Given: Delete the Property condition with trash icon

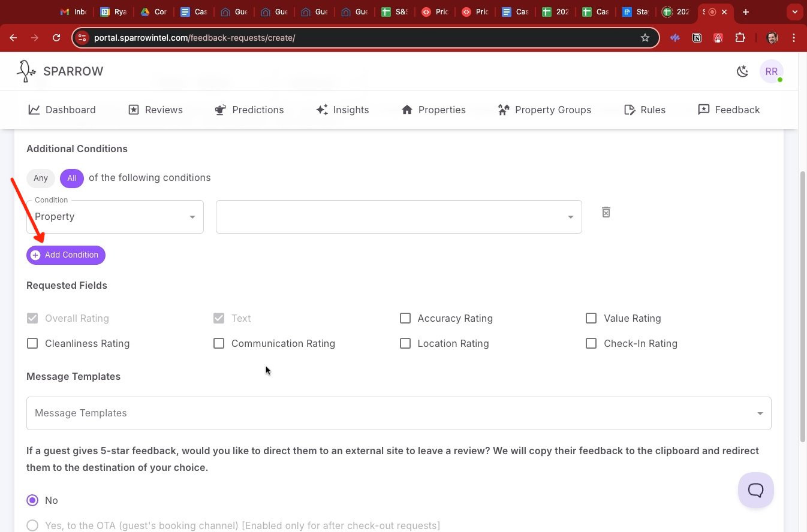Looking at the screenshot, I should click(606, 213).
